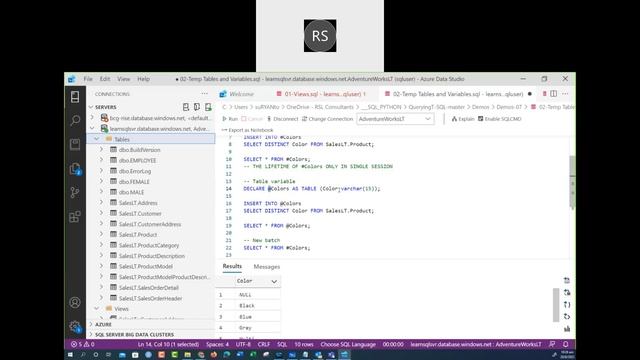Click the editor vertical scrollbar
640x360 pixels.
[572, 182]
